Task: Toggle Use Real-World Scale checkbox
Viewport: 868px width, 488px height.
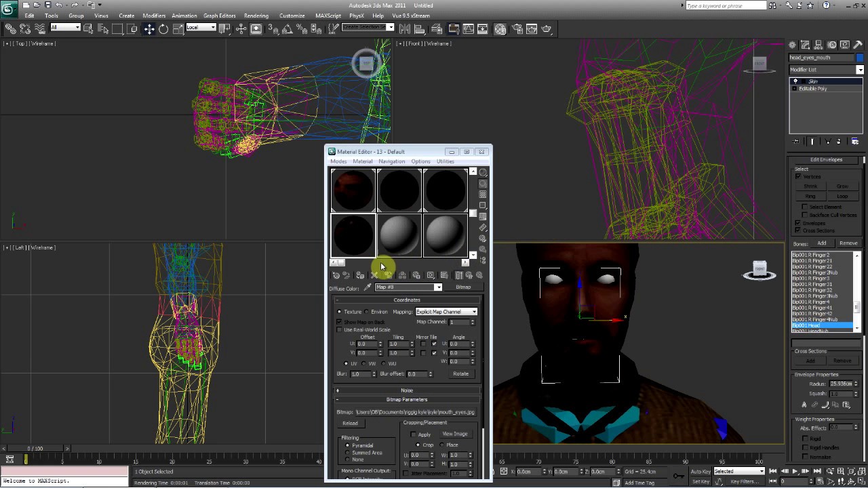Action: [340, 330]
